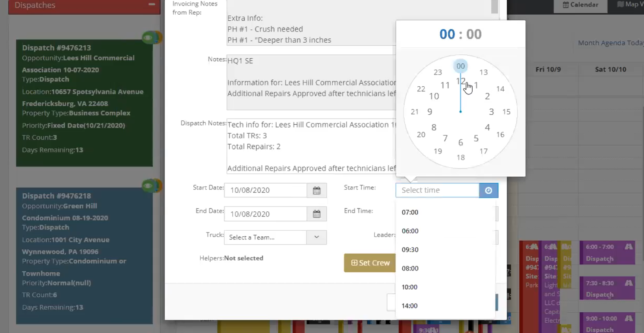The width and height of the screenshot is (644, 333).
Task: Pick hour 13 on the clock face
Action: coord(483,72)
